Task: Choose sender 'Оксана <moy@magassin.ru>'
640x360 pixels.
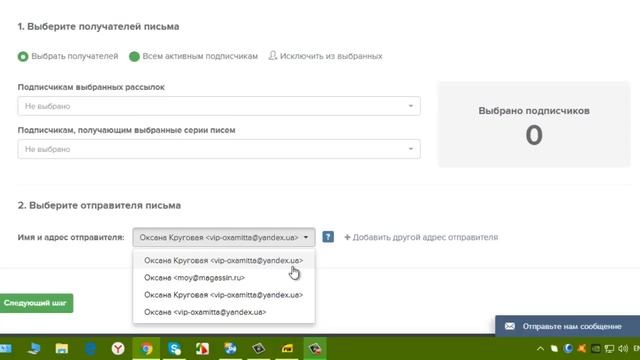Action: (x=224, y=278)
